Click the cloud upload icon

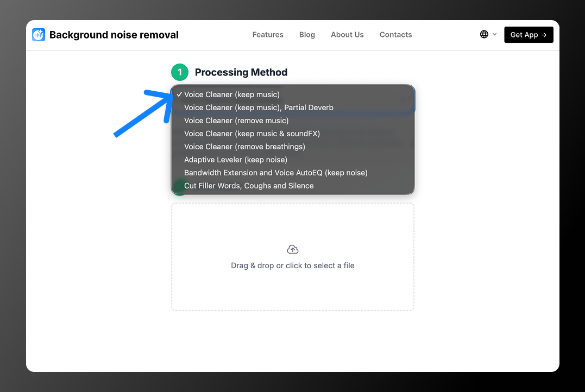(x=293, y=249)
